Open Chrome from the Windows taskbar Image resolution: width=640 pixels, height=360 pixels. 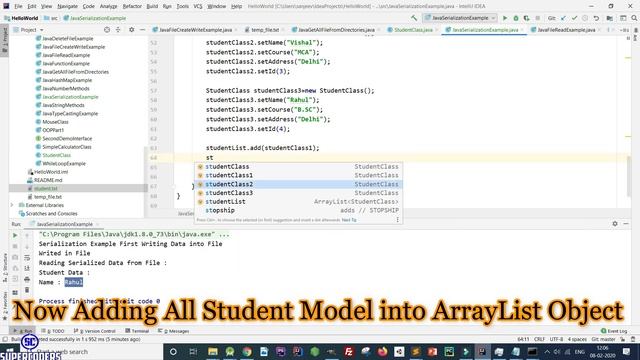(247, 351)
